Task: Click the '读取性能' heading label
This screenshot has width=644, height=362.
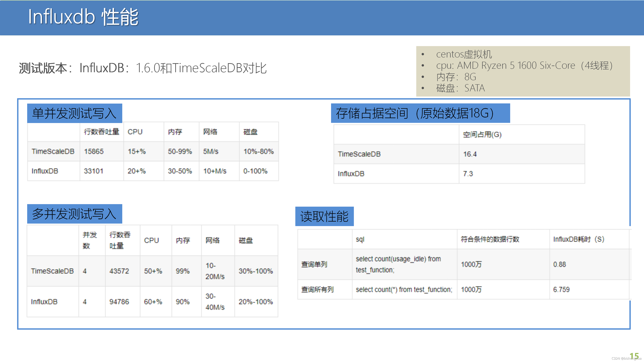Action: 324,216
